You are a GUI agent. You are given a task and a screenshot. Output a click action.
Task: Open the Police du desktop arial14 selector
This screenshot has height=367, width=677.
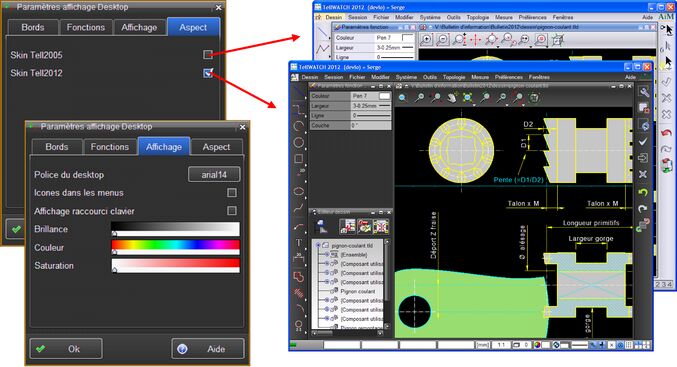pos(214,174)
